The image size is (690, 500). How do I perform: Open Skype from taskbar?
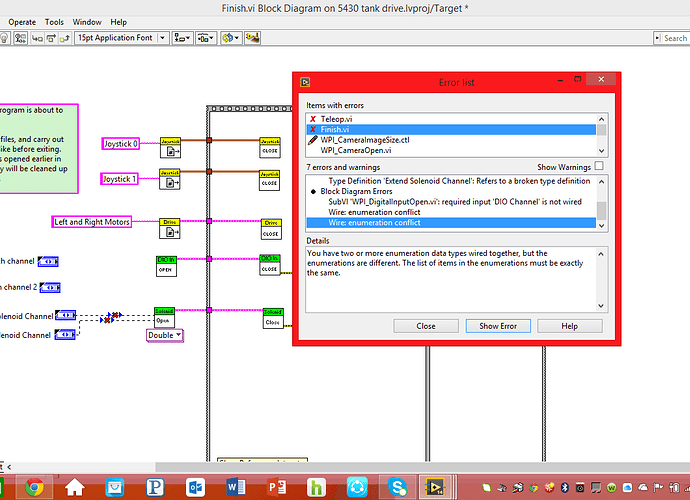[397, 487]
